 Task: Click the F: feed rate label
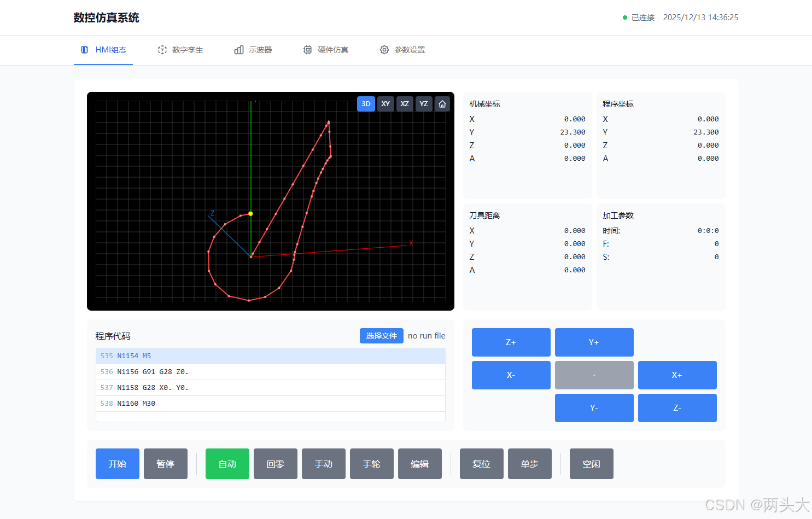(606, 244)
